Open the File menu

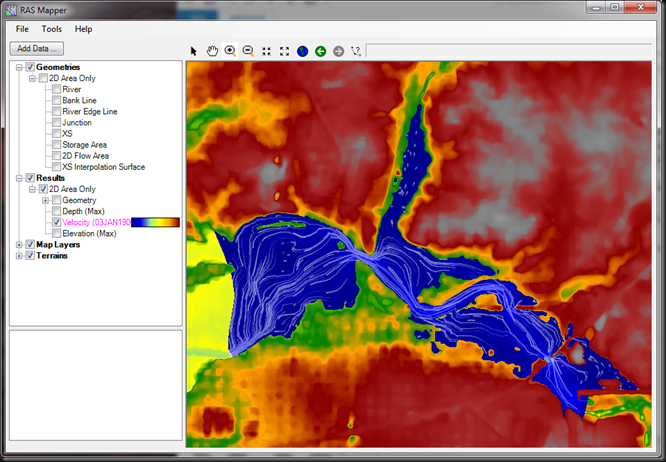(x=22, y=29)
